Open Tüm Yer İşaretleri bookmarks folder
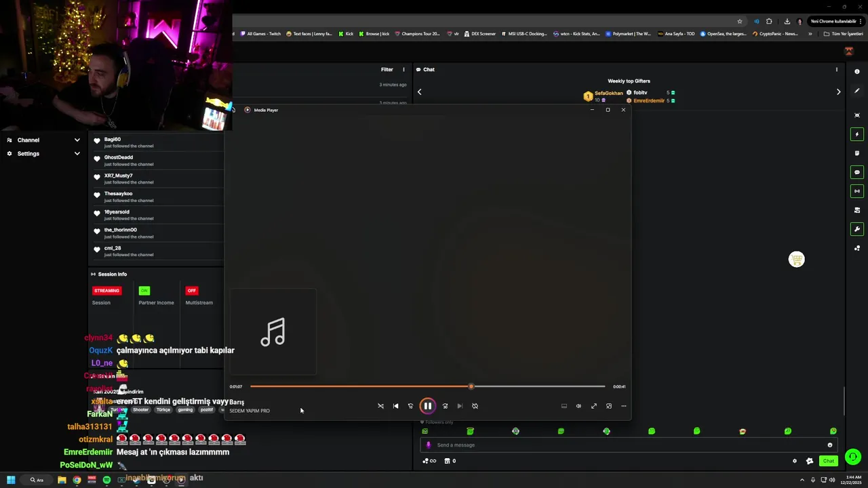 (x=844, y=34)
